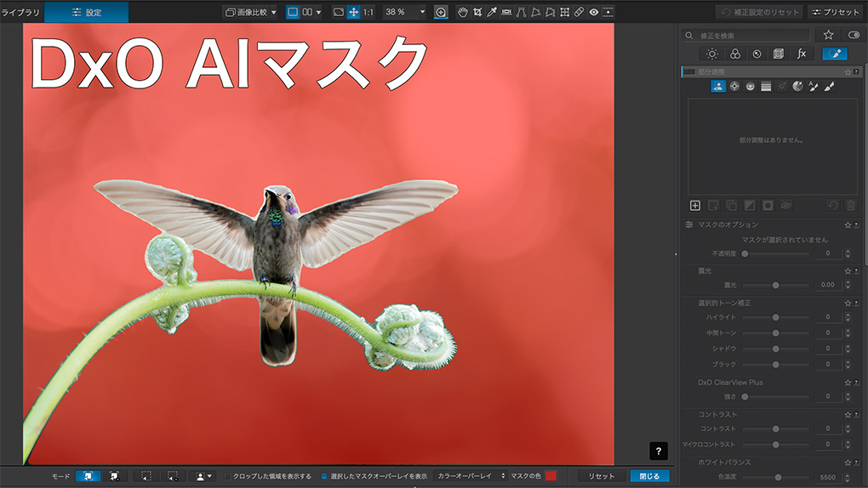Step the 色温度 value stepper
This screenshot has height=488, width=868.
(848, 477)
